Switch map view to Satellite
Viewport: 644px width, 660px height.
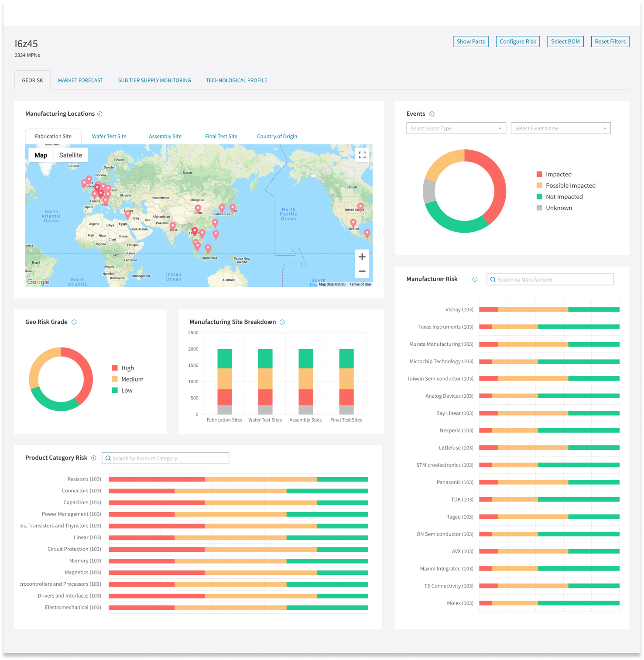pos(70,155)
